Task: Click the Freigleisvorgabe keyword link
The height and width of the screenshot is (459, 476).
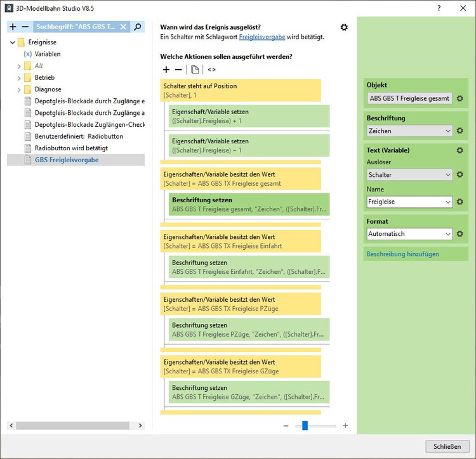Action: pos(261,37)
